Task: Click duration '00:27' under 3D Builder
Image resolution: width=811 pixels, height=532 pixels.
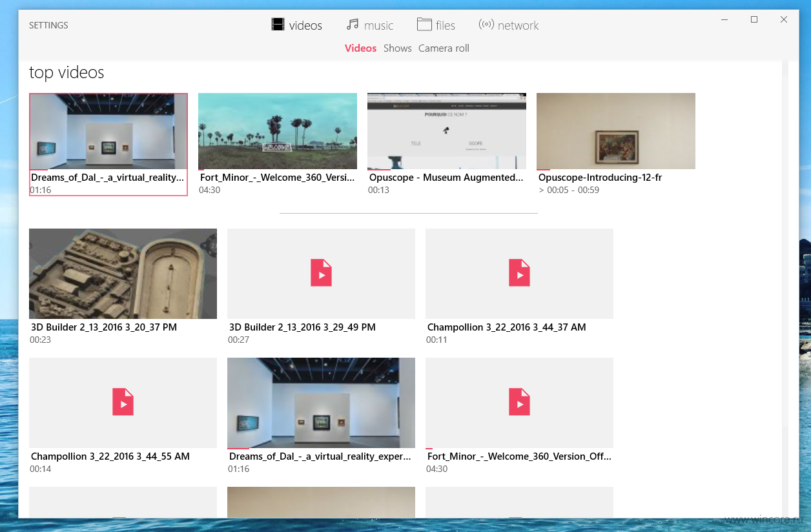Action: 238,340
